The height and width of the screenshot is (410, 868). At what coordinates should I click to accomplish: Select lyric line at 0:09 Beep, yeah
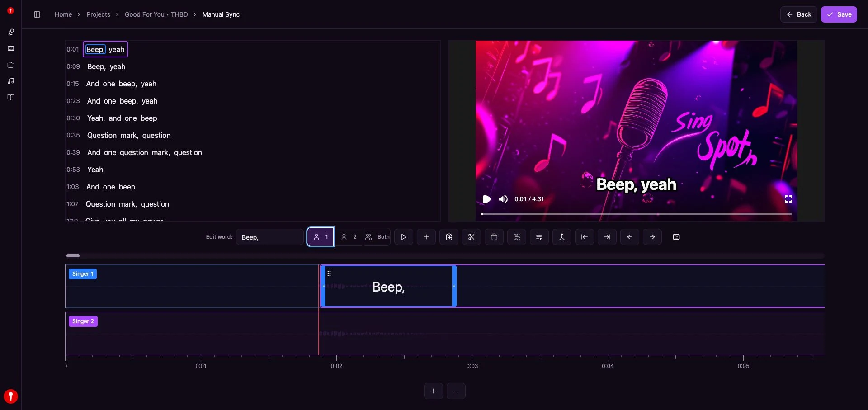[106, 66]
